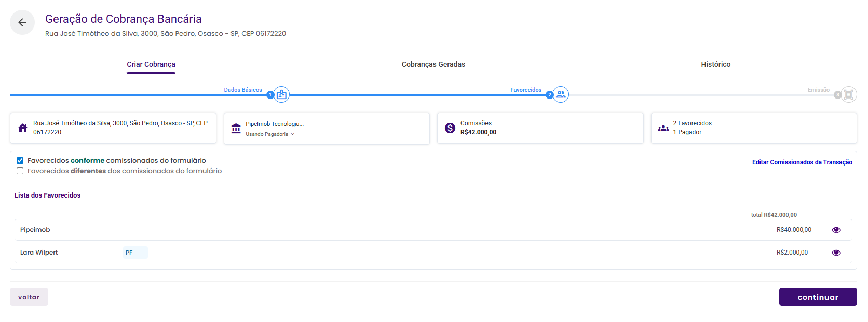Select the total R$42.000,00 text
The width and height of the screenshot is (868, 322).
tap(774, 215)
